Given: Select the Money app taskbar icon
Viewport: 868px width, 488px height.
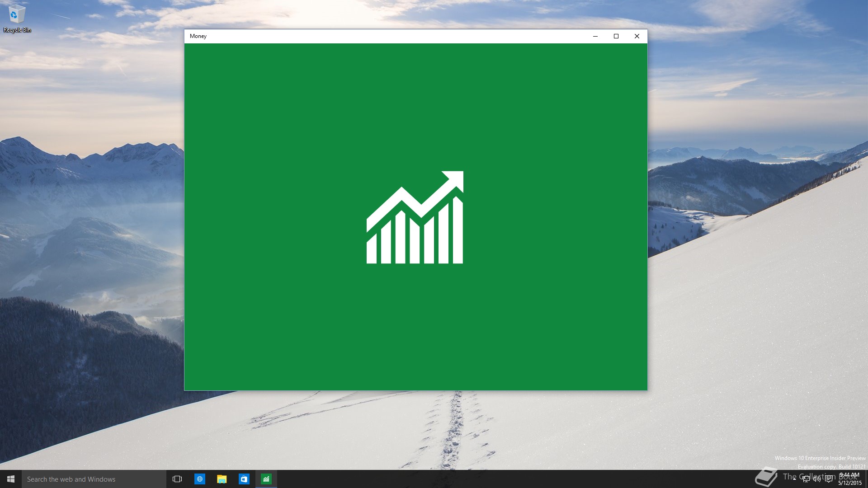Looking at the screenshot, I should pos(266,479).
